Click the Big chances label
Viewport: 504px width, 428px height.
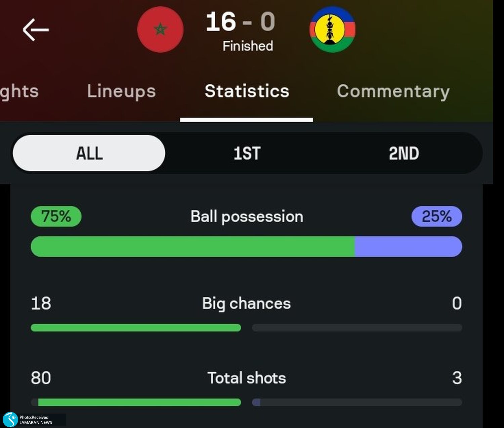point(246,303)
